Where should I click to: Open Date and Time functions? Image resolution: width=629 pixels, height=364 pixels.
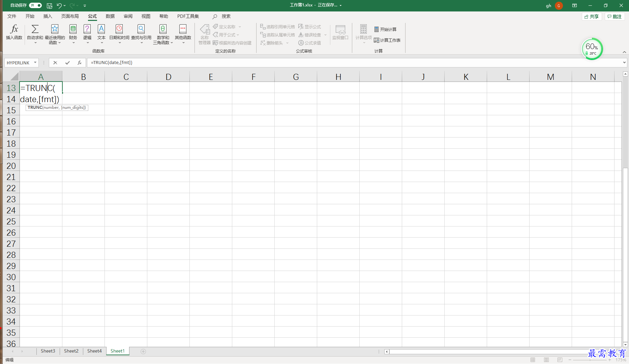[x=119, y=34]
